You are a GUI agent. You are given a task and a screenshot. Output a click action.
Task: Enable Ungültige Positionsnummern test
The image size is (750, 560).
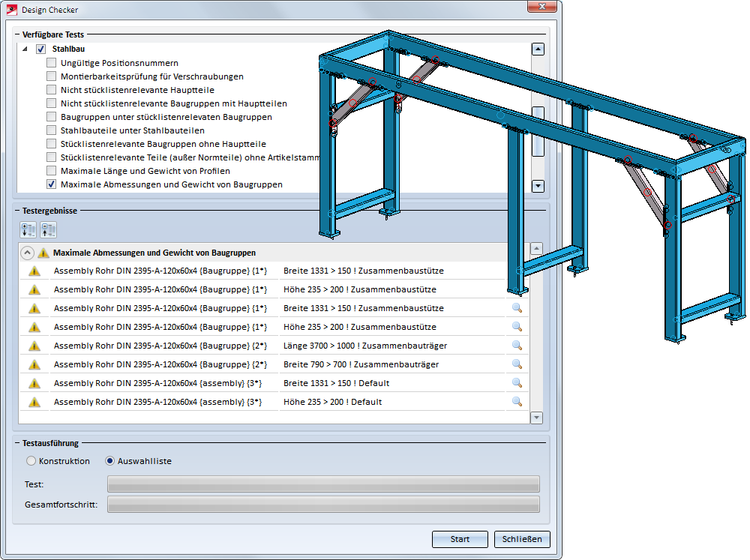tap(51, 63)
